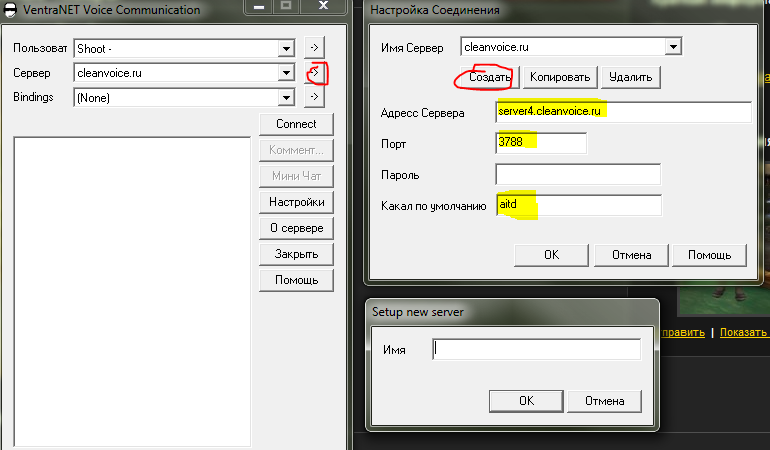Minimize the VentraNET window
Screen dimensions: 770x450
tap(259, 6)
